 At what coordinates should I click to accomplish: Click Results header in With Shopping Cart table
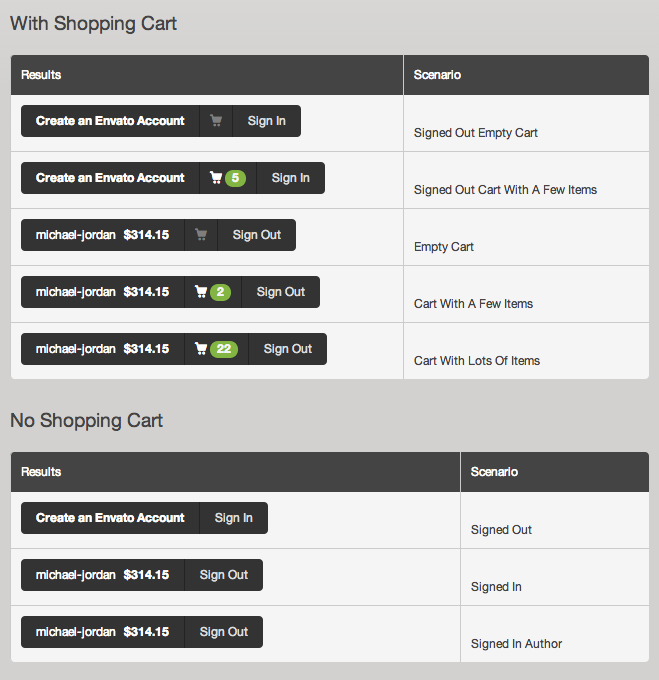tap(41, 75)
